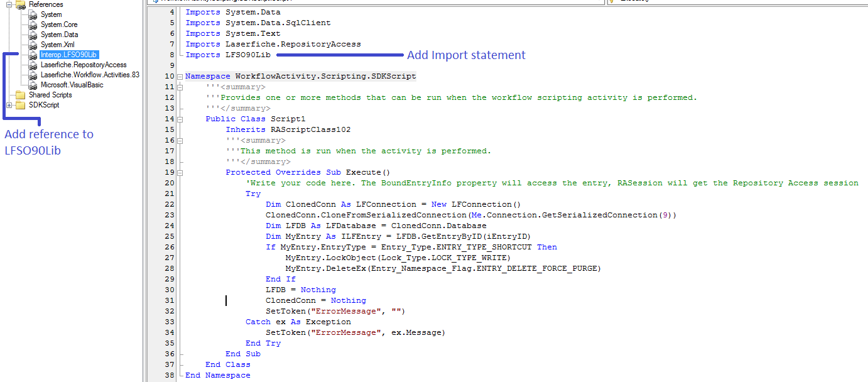This screenshot has width=868, height=382.
Task: Click "WorkflowActivity.Scripting.SDKScript" in the Namespace line
Action: pos(326,77)
